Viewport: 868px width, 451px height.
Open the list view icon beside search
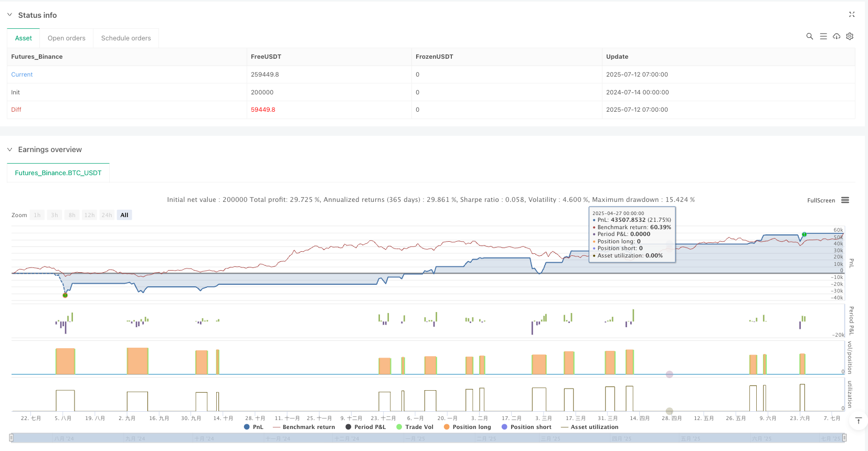(x=823, y=36)
